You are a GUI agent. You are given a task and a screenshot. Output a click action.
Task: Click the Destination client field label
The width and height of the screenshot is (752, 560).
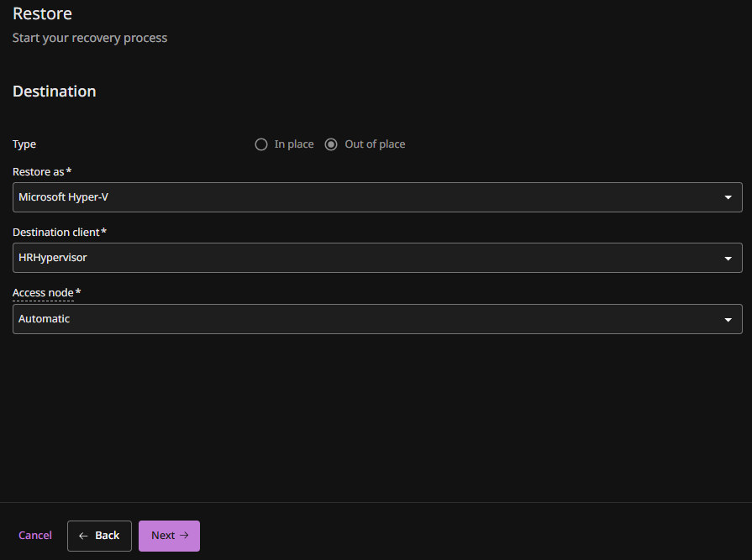pyautogui.click(x=56, y=232)
